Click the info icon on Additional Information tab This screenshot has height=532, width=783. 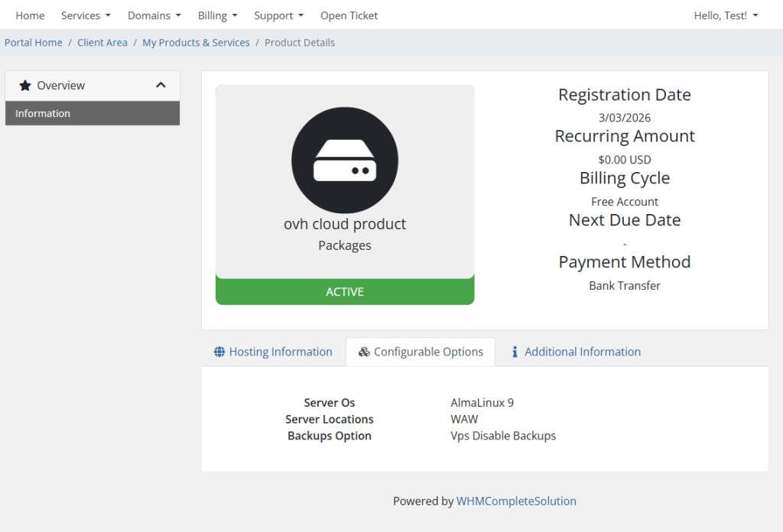515,352
